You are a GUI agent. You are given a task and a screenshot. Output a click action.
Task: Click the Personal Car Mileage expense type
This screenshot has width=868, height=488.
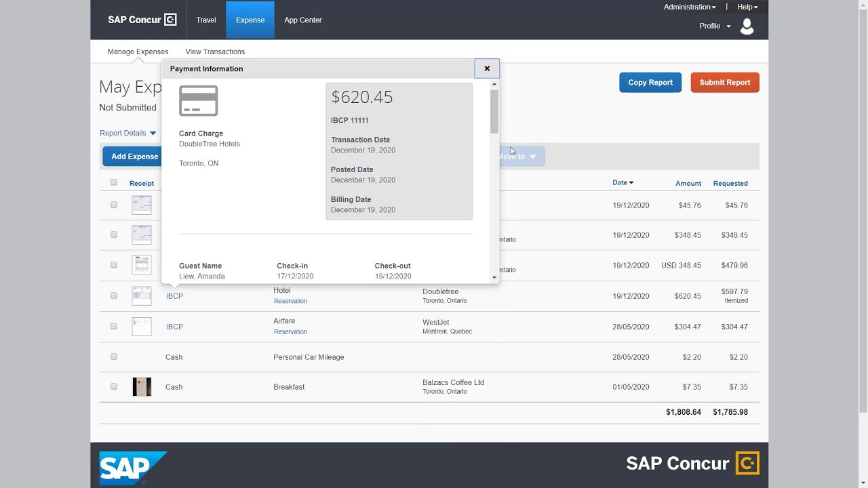pyautogui.click(x=309, y=357)
